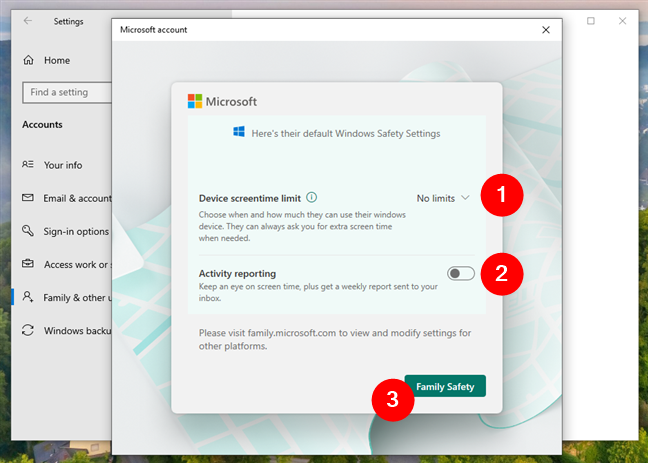Click the Email & accounts envelope icon
The width and height of the screenshot is (648, 463).
[28, 198]
